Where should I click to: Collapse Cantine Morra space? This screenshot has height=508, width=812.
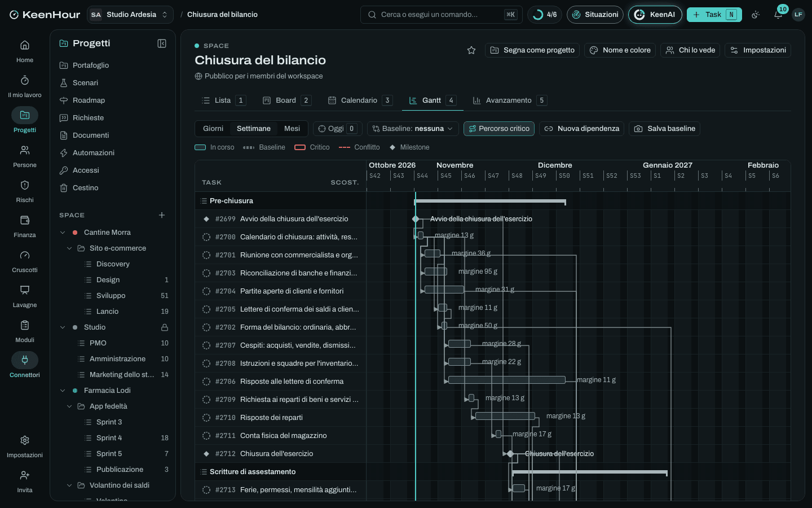[63, 233]
